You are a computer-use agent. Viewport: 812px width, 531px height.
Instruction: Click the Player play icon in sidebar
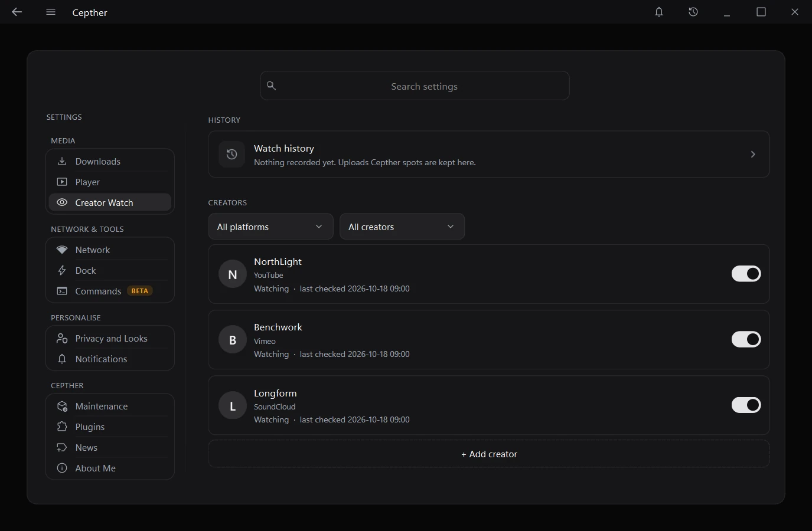[62, 182]
